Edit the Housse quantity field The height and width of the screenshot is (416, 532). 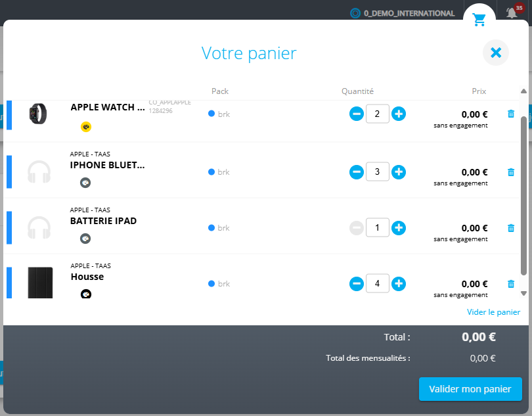coord(377,283)
